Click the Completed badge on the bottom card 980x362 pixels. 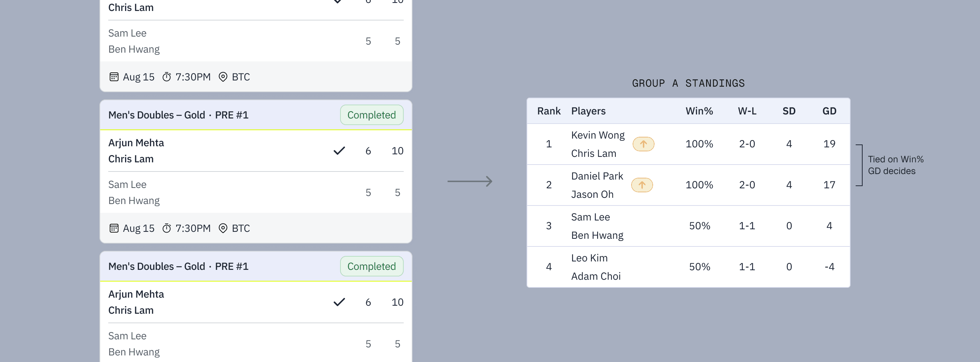tap(371, 266)
